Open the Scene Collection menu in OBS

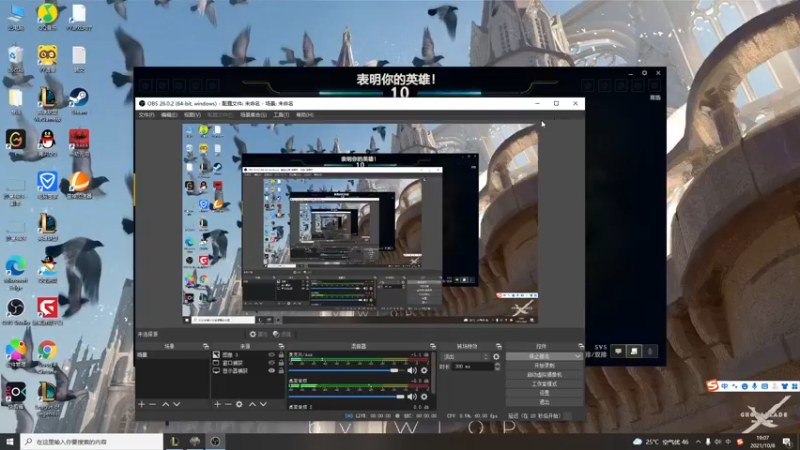[253, 115]
